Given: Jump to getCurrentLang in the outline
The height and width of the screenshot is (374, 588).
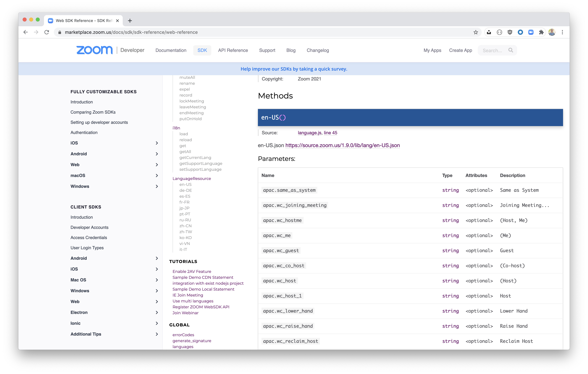Looking at the screenshot, I should coord(195,158).
